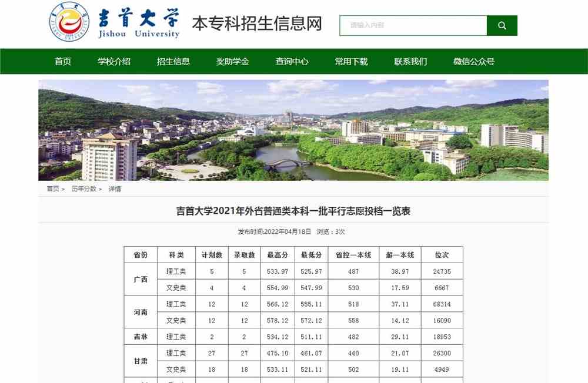Viewport: 588px width, 383px height.
Task: Click the article title 吉首大学2021年外省普通类本科一批平行志愿投档一览表
Action: click(293, 211)
